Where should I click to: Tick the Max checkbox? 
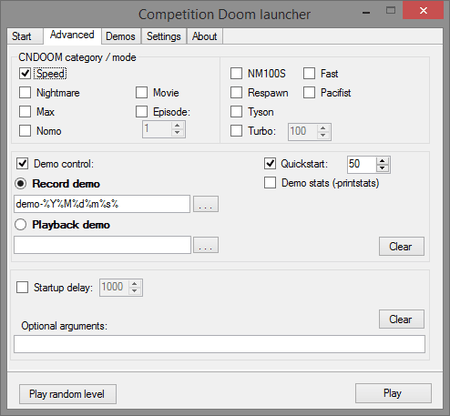(x=25, y=112)
